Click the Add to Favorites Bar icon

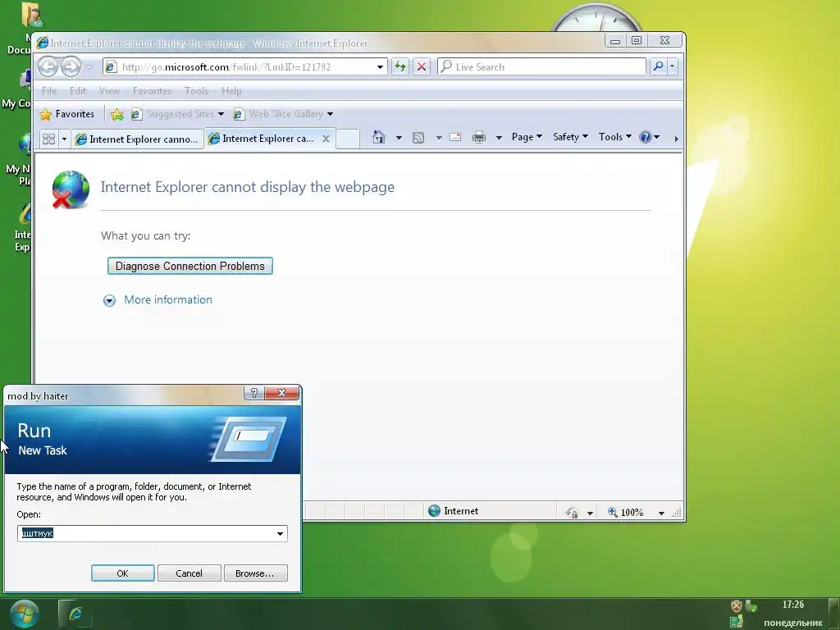[116, 114]
